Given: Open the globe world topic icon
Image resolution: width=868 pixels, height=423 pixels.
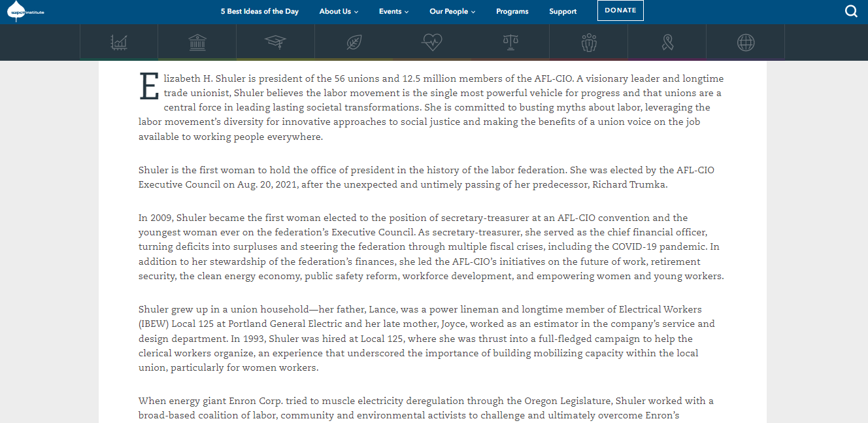Looking at the screenshot, I should [x=745, y=42].
